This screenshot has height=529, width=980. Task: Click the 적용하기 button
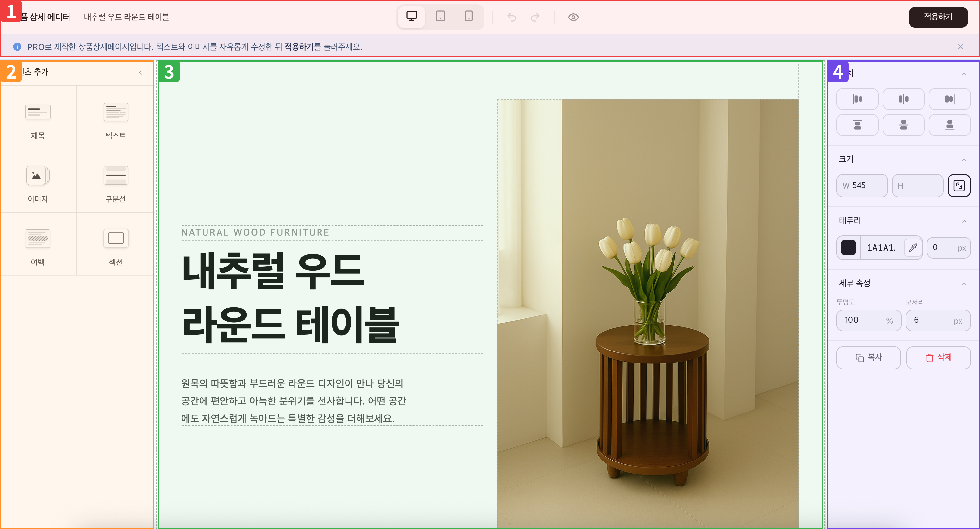tap(938, 17)
